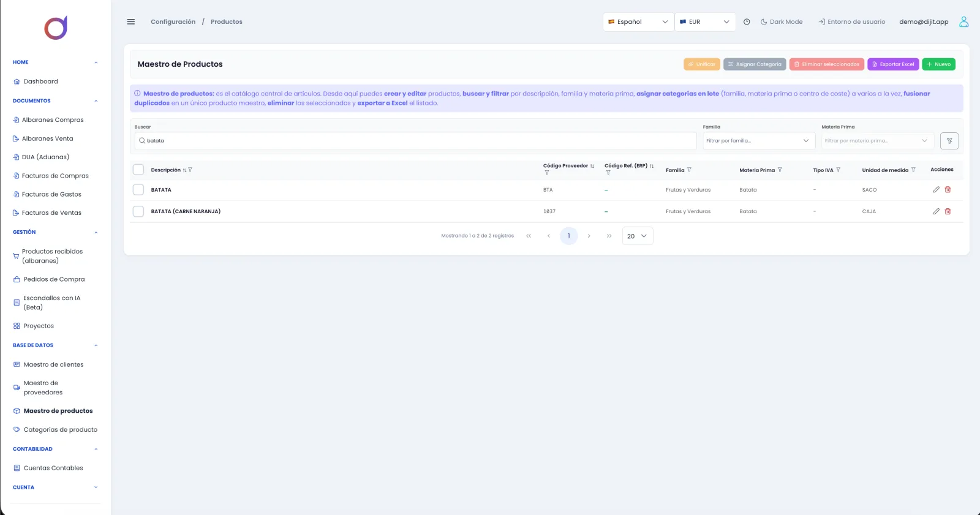
Task: Open the Materia Prima filter dropdown
Action: pos(878,141)
